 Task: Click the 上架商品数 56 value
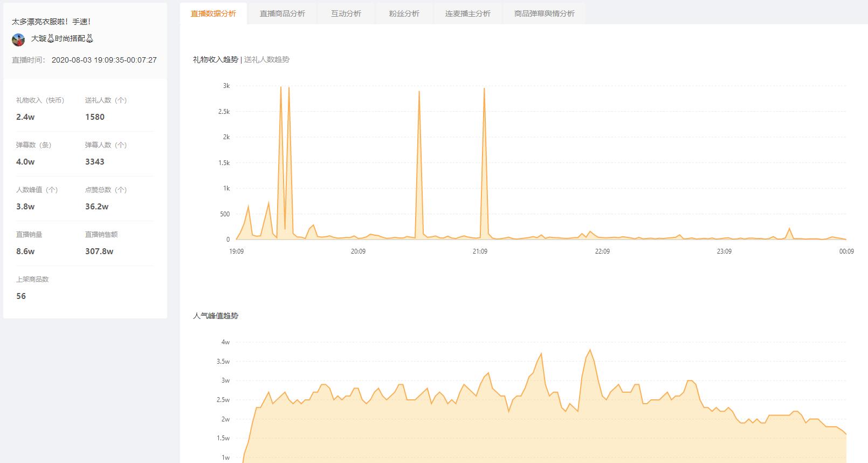click(21, 296)
